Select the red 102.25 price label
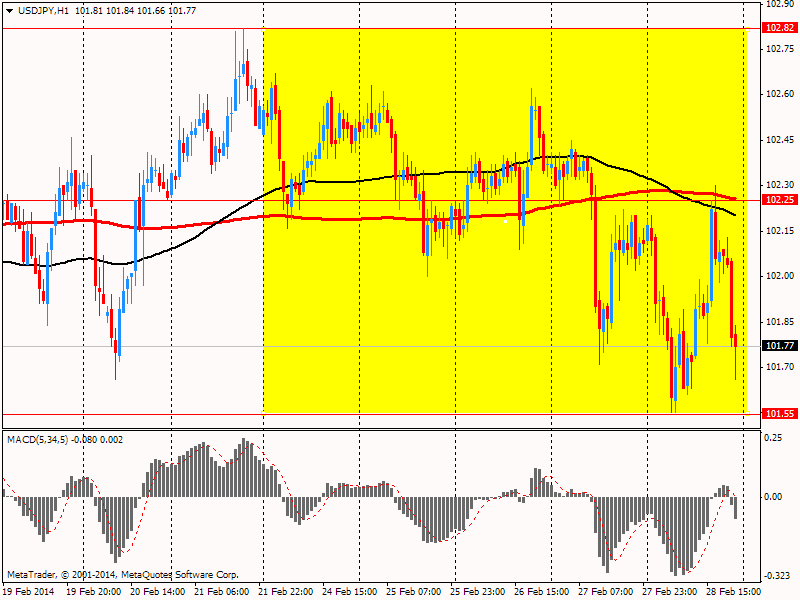The image size is (800, 600). pos(778,200)
